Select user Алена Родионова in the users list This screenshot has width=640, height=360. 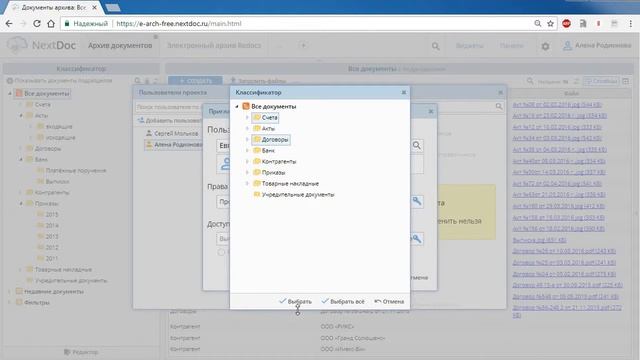pyautogui.click(x=173, y=144)
